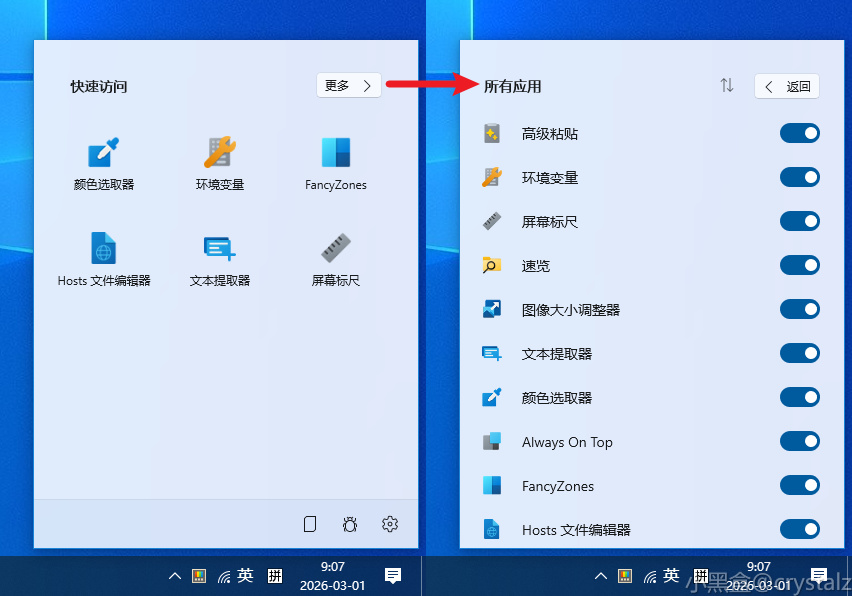852x596 pixels.
Task: Click PowerToys tray icon in left taskbar
Action: tap(199, 576)
